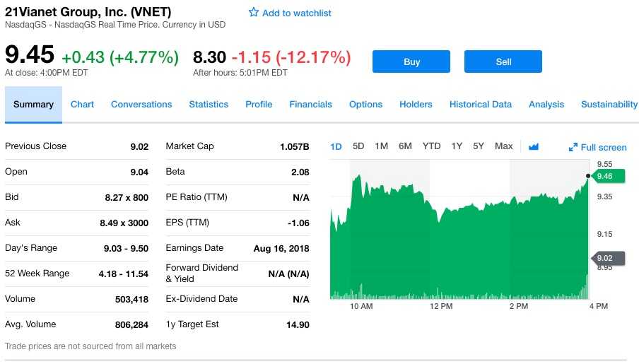Switch to the Statistics tab
This screenshot has width=639, height=364.
(x=209, y=105)
